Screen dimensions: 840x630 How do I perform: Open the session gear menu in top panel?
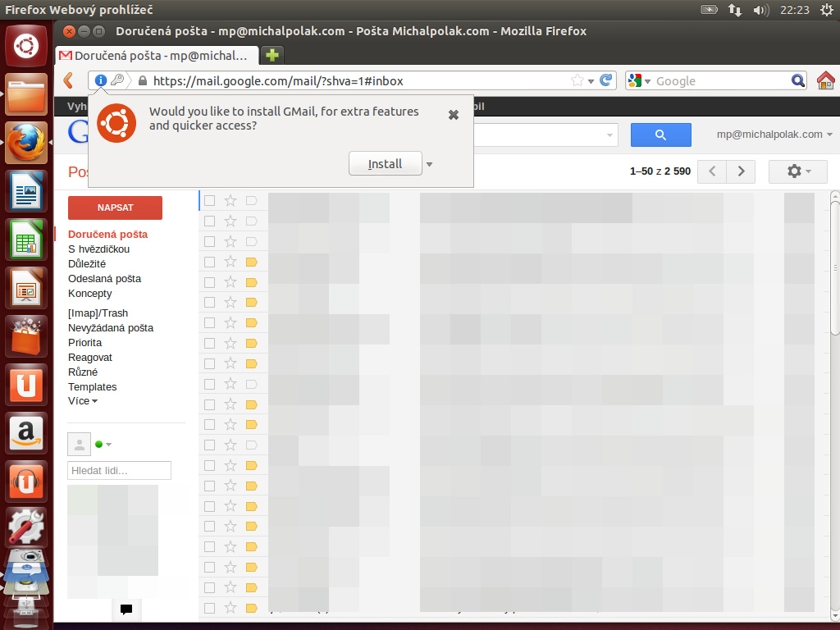pos(827,10)
